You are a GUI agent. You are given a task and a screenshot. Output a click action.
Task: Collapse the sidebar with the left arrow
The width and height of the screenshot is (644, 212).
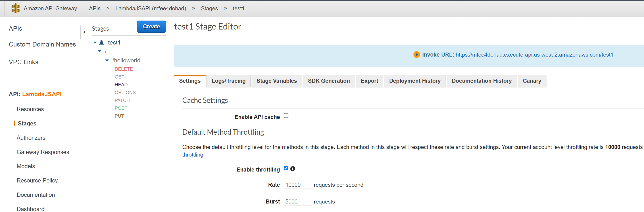(84, 32)
